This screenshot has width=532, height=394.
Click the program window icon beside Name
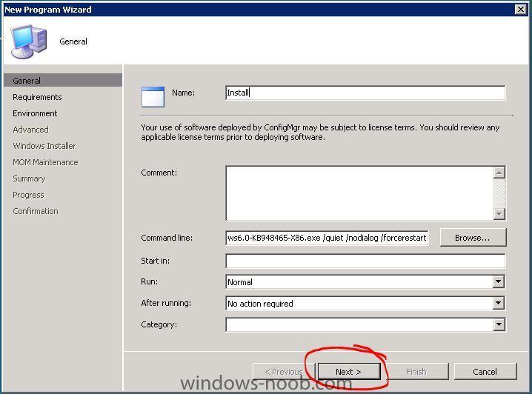pyautogui.click(x=153, y=97)
